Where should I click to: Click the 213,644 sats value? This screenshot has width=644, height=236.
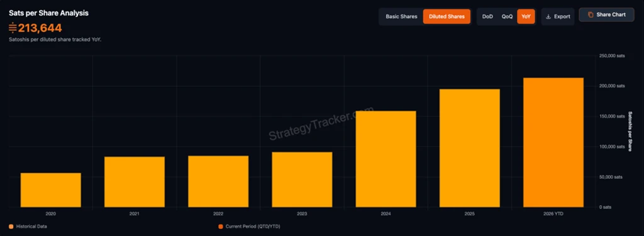40,28
